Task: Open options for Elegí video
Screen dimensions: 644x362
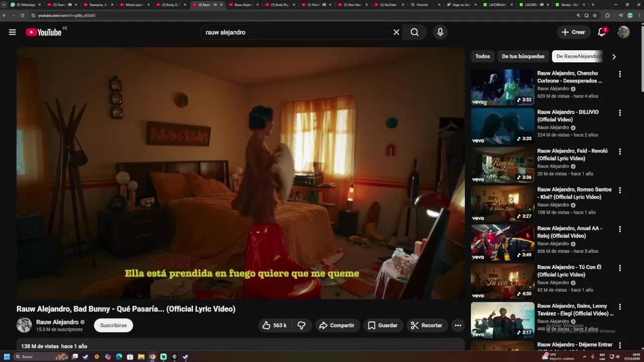Action: coord(620,306)
